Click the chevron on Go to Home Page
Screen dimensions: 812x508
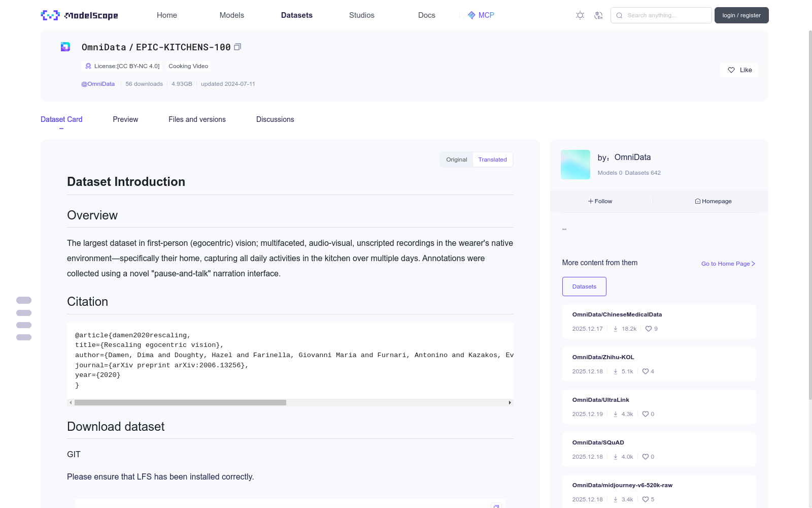(753, 264)
